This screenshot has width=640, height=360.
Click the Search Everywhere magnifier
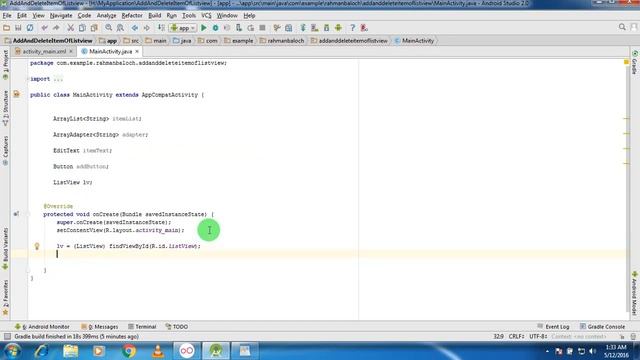(622, 27)
